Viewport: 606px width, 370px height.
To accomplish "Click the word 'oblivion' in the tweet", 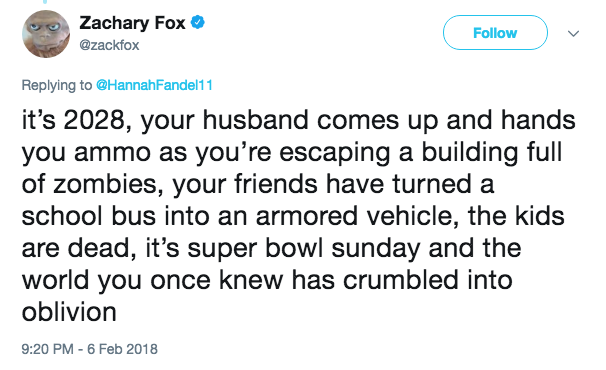I will [69, 312].
